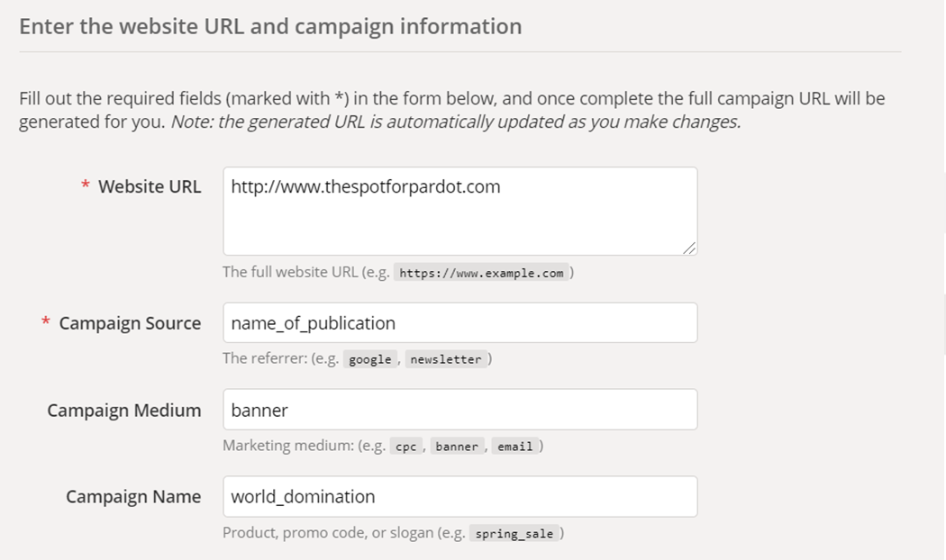Click the red asterisk beside Website URL
This screenshot has width=946, height=560.
(86, 186)
